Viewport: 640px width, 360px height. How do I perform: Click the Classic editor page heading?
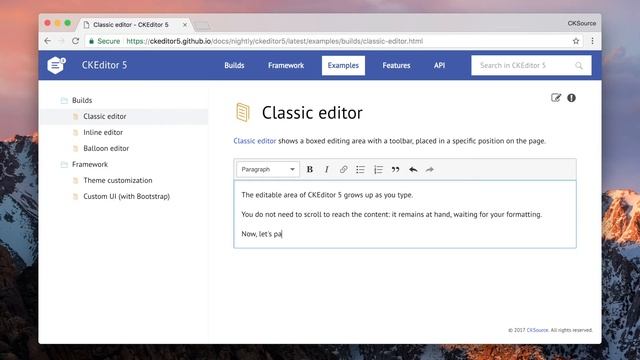312,113
